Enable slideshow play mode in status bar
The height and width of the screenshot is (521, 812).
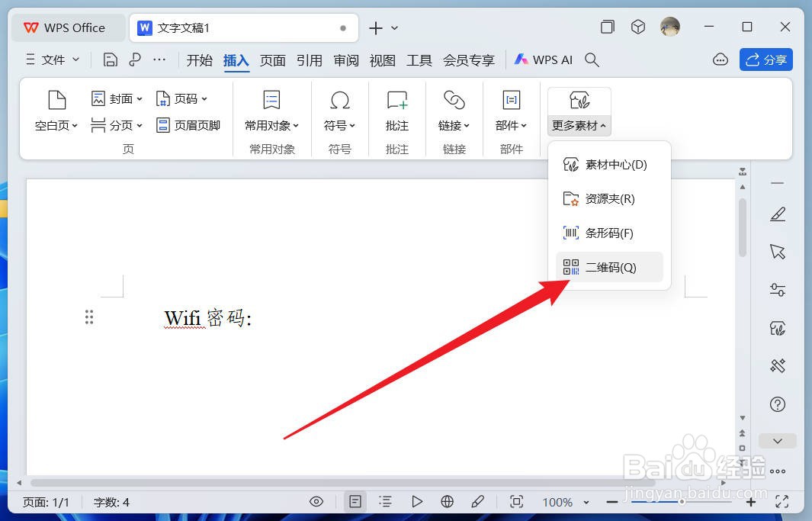(x=417, y=501)
